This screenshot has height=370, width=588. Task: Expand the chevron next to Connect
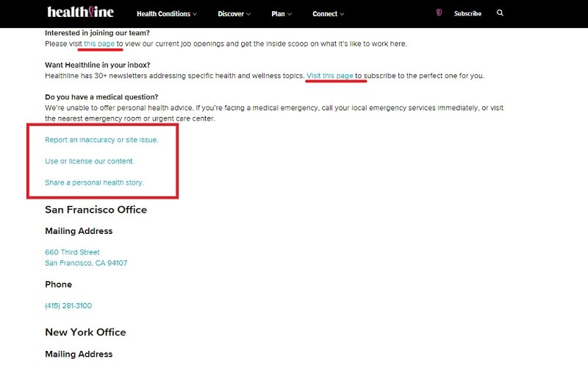point(342,14)
